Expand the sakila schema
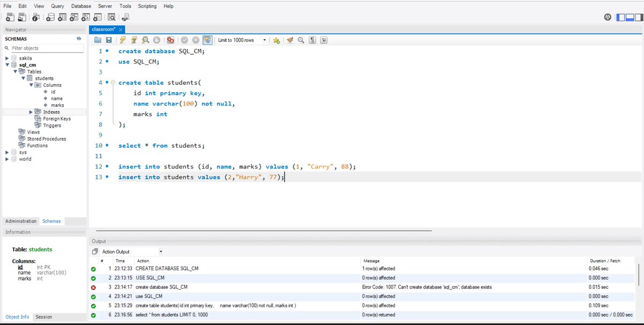 [x=7, y=58]
